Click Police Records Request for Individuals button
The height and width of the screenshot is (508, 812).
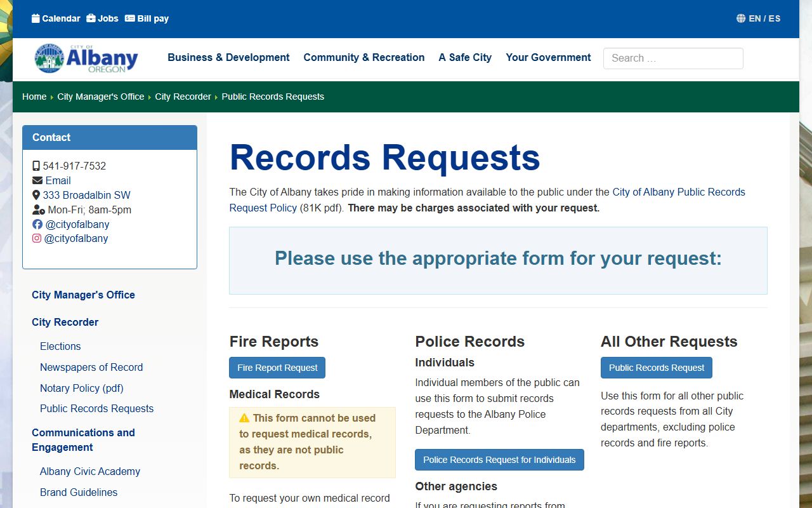pyautogui.click(x=499, y=460)
